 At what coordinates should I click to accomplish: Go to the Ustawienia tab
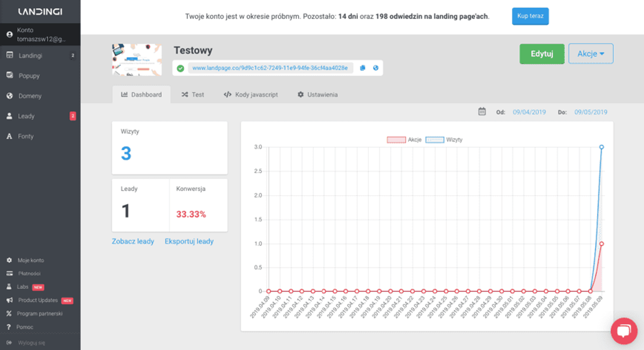(x=318, y=94)
